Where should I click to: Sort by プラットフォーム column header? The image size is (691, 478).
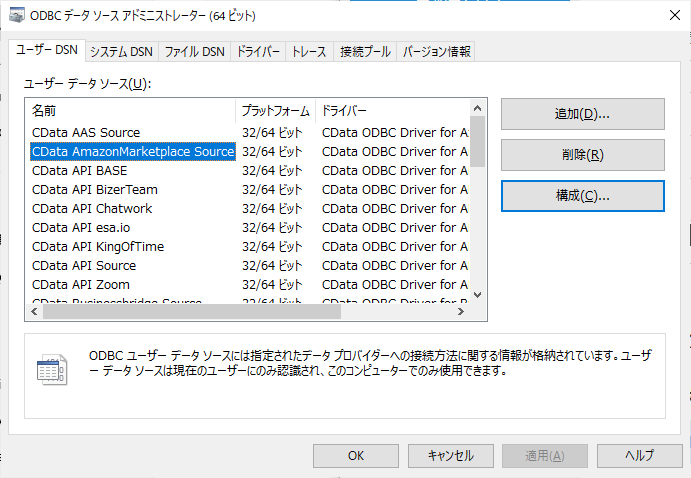[x=276, y=111]
